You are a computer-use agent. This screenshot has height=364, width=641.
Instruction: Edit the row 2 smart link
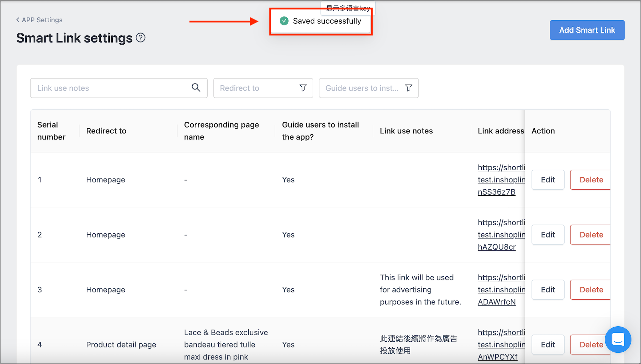point(548,235)
